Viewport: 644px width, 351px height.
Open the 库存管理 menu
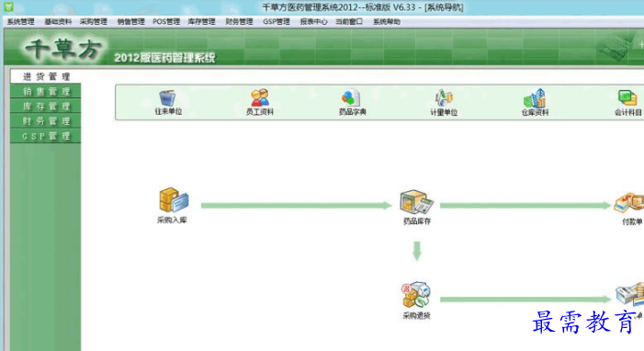click(x=201, y=22)
